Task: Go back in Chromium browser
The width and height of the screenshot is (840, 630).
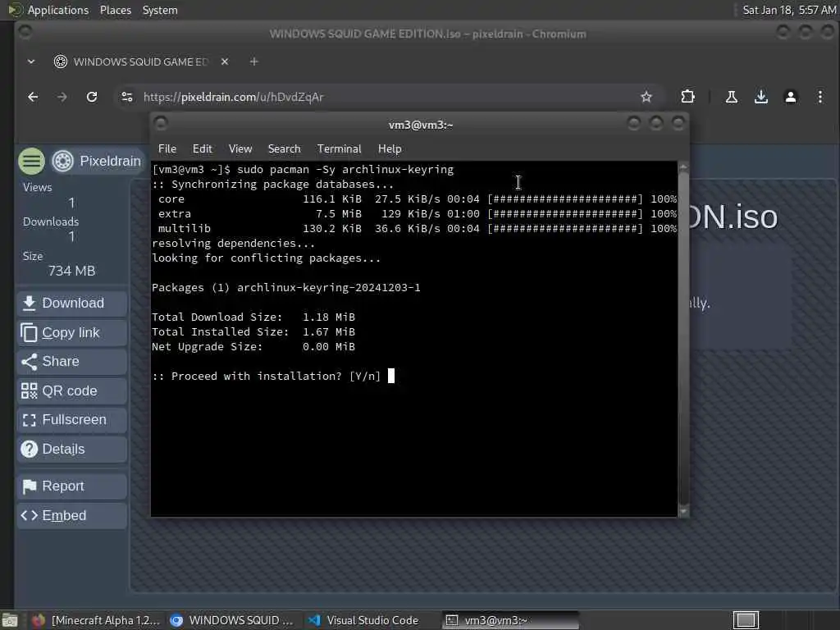Action: click(x=33, y=97)
